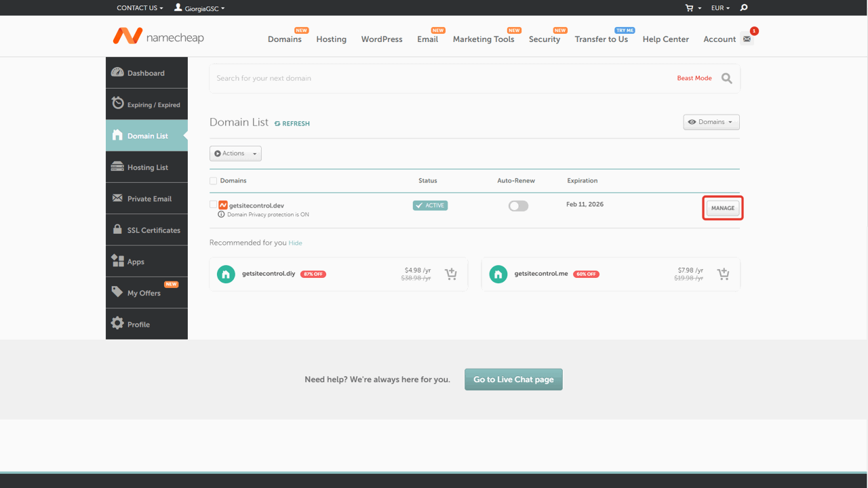This screenshot has width=868, height=488.
Task: Click the Domain Privacy info icon
Action: click(221, 215)
